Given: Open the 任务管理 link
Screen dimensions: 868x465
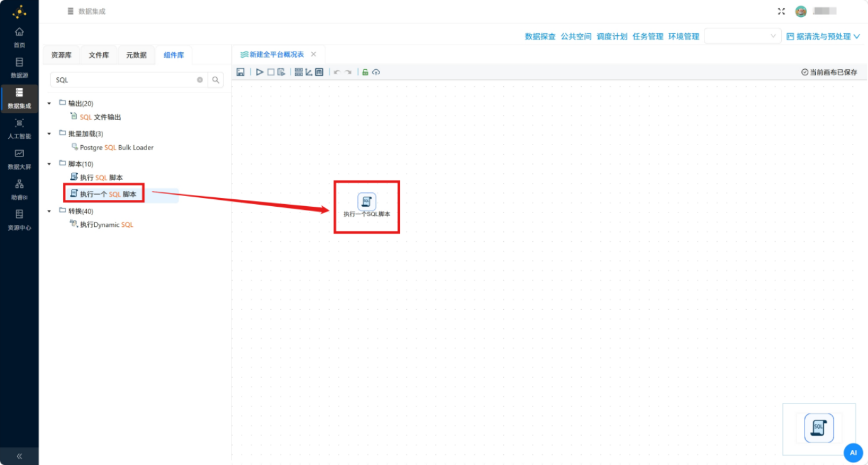Looking at the screenshot, I should (x=648, y=36).
